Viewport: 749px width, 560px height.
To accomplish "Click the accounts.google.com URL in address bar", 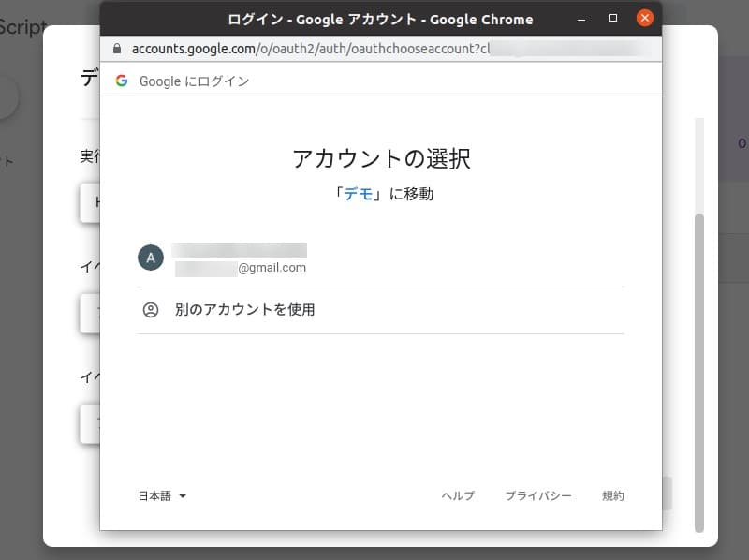I will tap(311, 49).
